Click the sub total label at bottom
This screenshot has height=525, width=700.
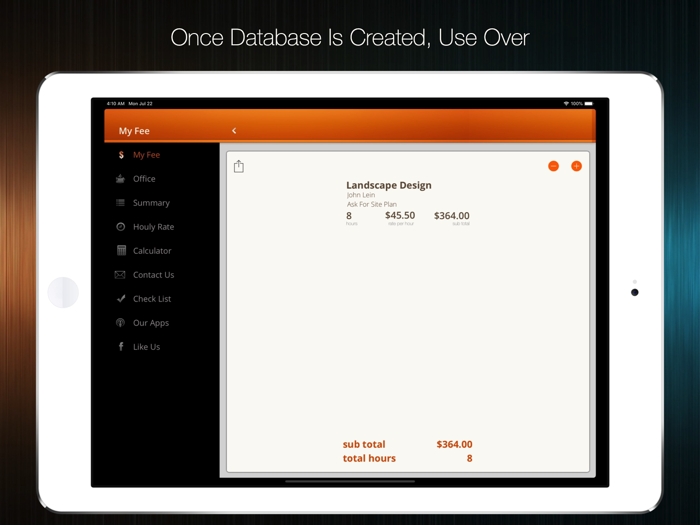[x=364, y=444]
